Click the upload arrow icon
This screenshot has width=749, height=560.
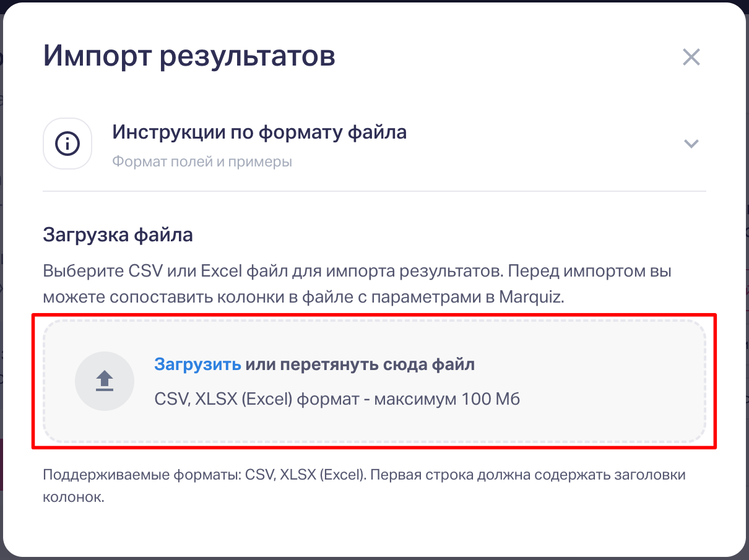[105, 381]
